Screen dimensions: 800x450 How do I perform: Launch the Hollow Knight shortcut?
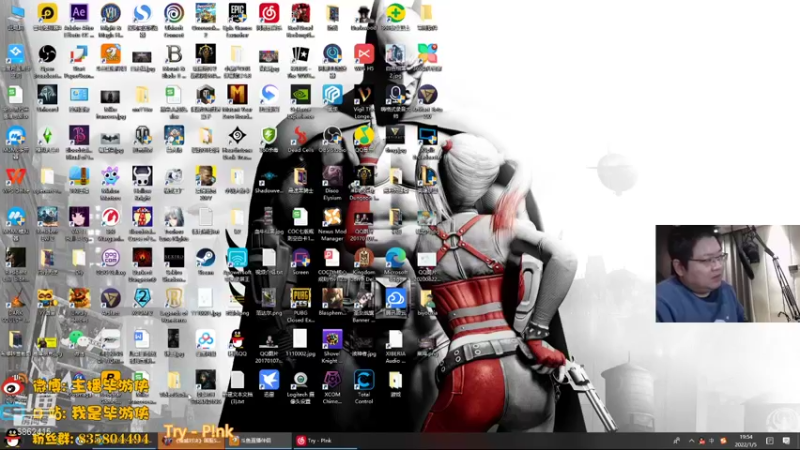[142, 176]
